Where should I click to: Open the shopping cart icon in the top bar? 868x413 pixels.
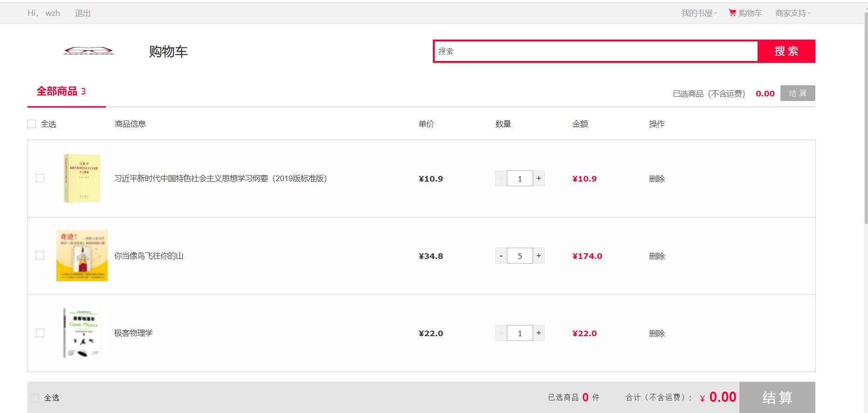click(732, 13)
